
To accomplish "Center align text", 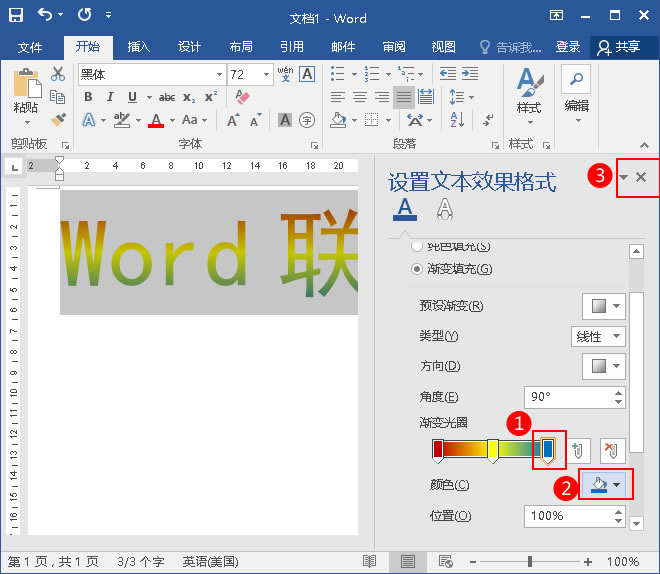I will (359, 97).
